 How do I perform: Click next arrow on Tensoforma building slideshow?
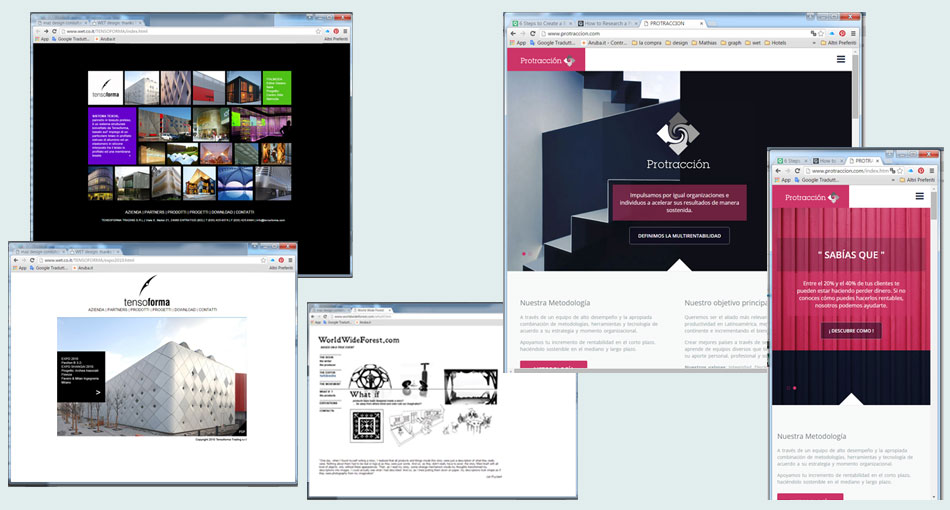pyautogui.click(x=98, y=392)
